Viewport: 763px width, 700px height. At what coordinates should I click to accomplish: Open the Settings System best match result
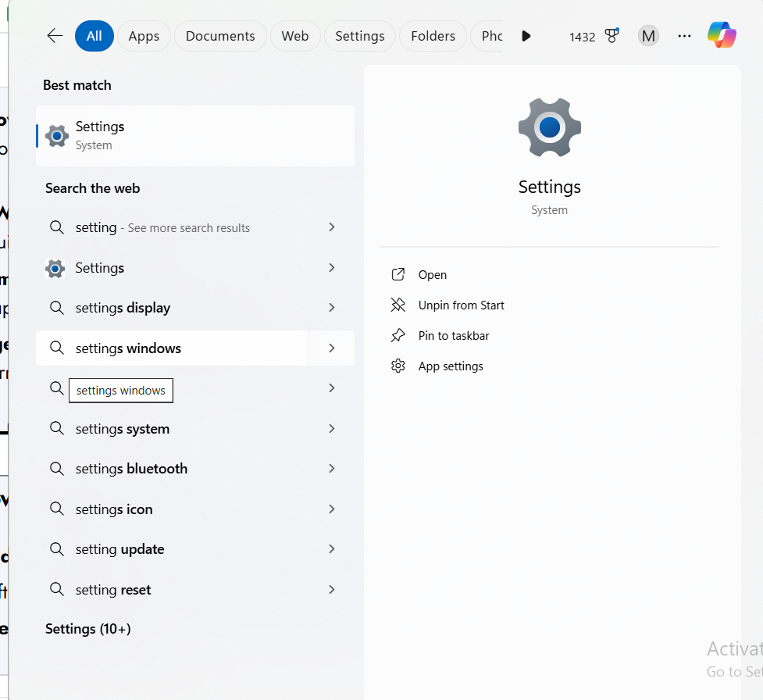pyautogui.click(x=195, y=136)
